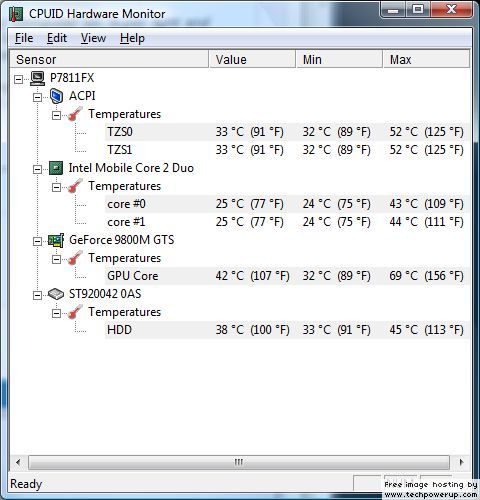Image resolution: width=480 pixels, height=500 pixels.
Task: Click core #1 max 44 °C (111 °F)
Action: [426, 222]
